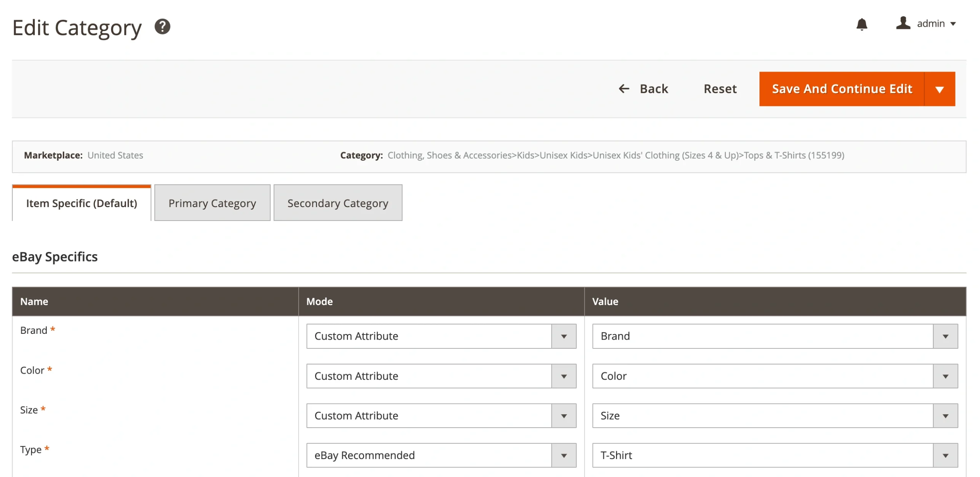The width and height of the screenshot is (980, 477).
Task: Open T-Shirt type value dropdown
Action: pyautogui.click(x=774, y=455)
